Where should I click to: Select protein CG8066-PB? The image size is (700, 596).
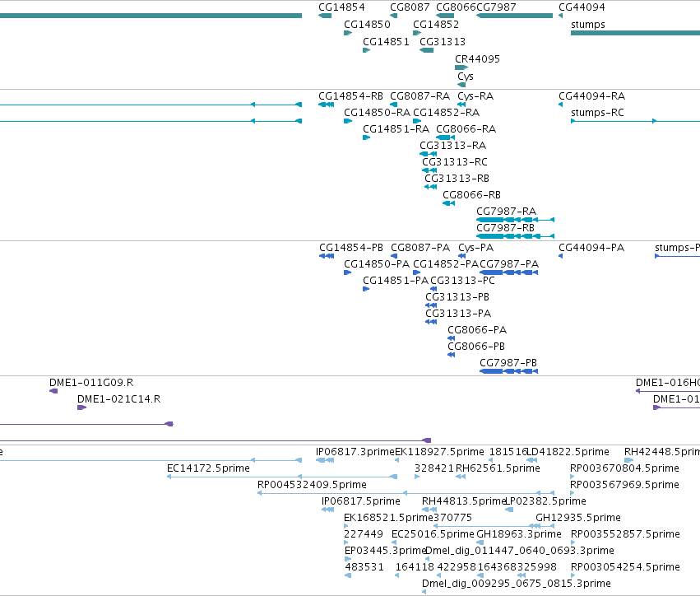point(476,347)
